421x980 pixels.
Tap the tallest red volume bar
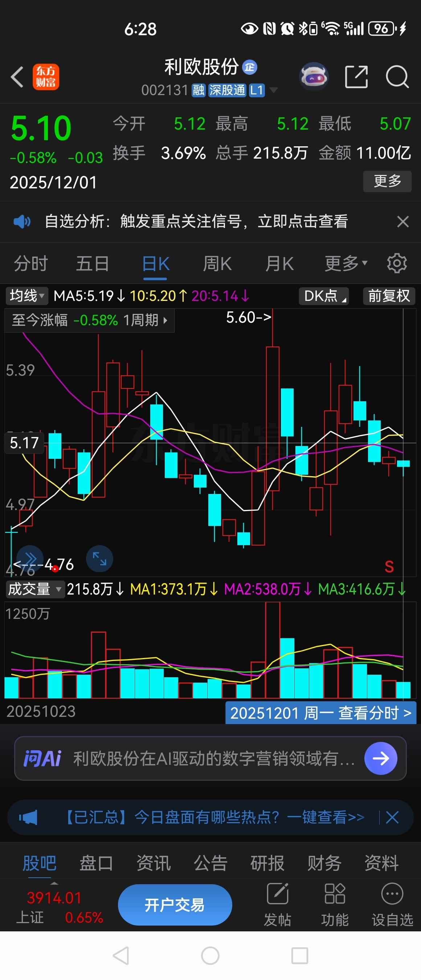[273, 650]
